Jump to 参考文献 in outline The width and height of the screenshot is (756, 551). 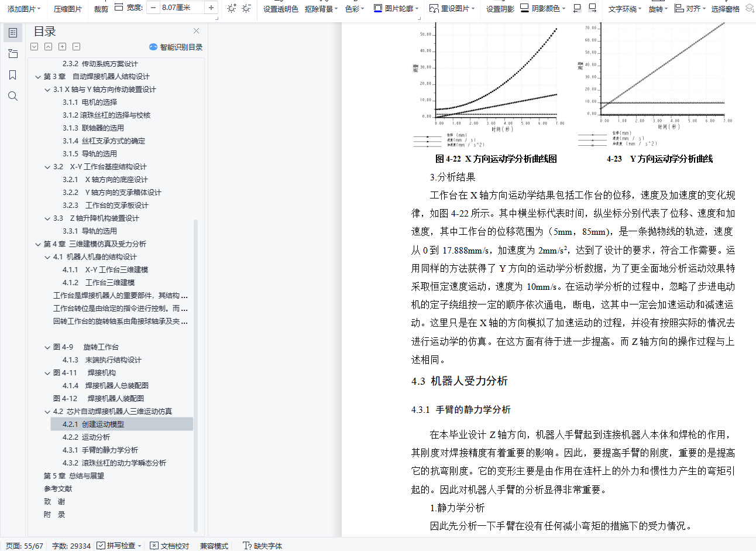coord(58,489)
